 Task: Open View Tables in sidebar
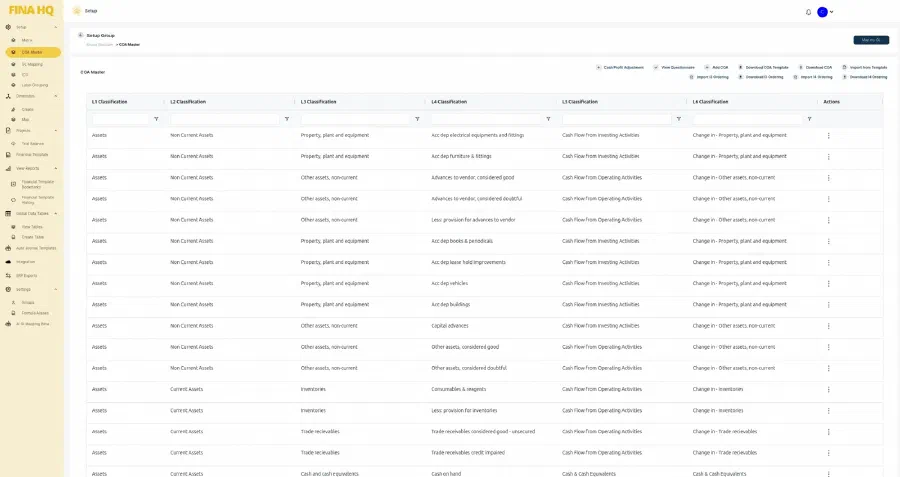click(x=32, y=227)
